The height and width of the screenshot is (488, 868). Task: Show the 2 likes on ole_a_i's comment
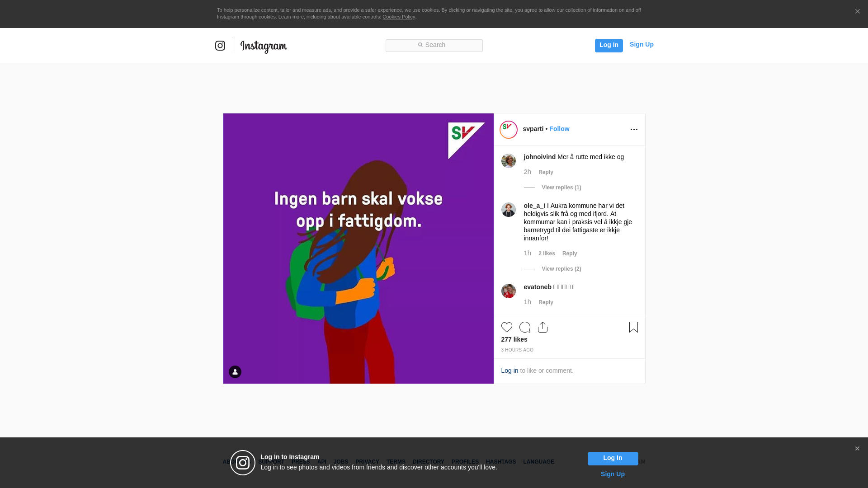click(547, 253)
